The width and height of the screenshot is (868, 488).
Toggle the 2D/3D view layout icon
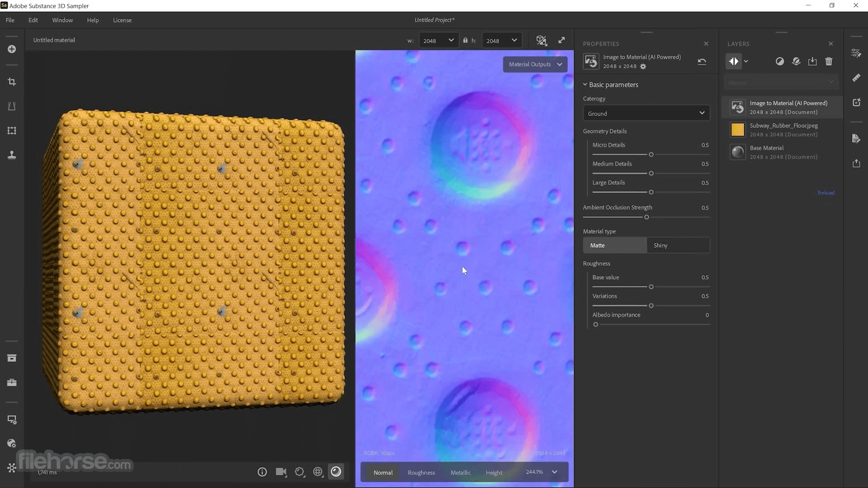[541, 40]
